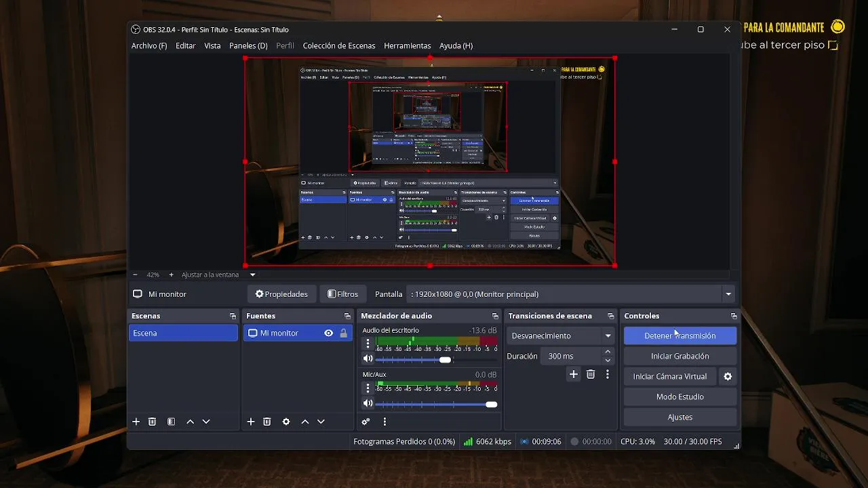Open the Paneles (D) menu

(248, 45)
